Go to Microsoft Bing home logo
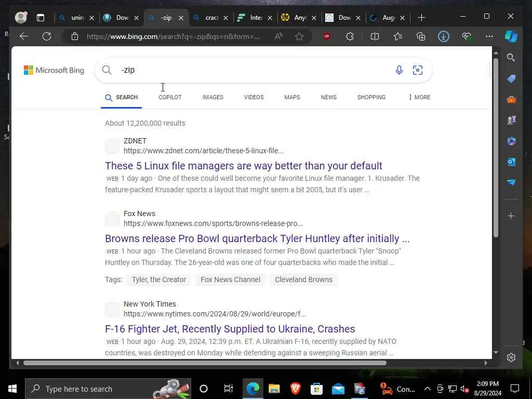The width and height of the screenshot is (532, 399). point(54,70)
